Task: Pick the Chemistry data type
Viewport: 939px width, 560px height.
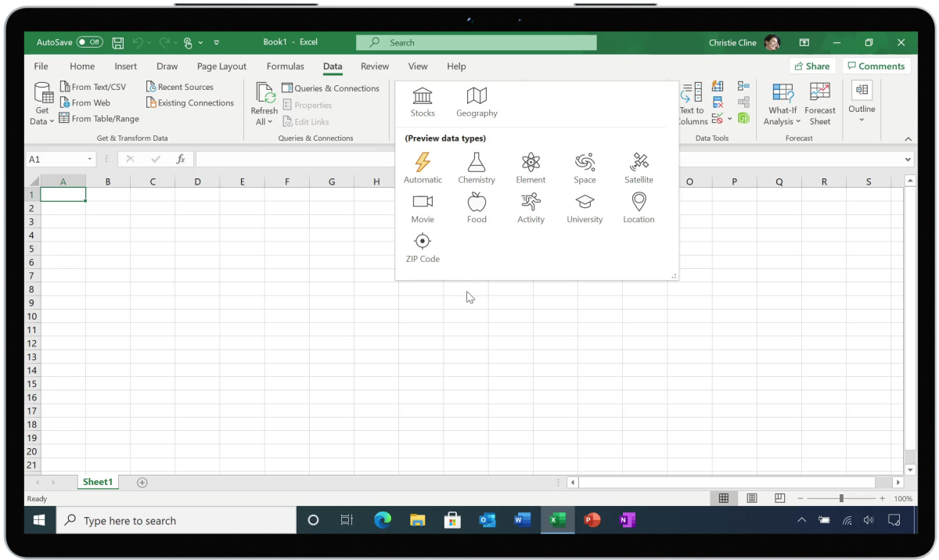Action: [x=477, y=168]
